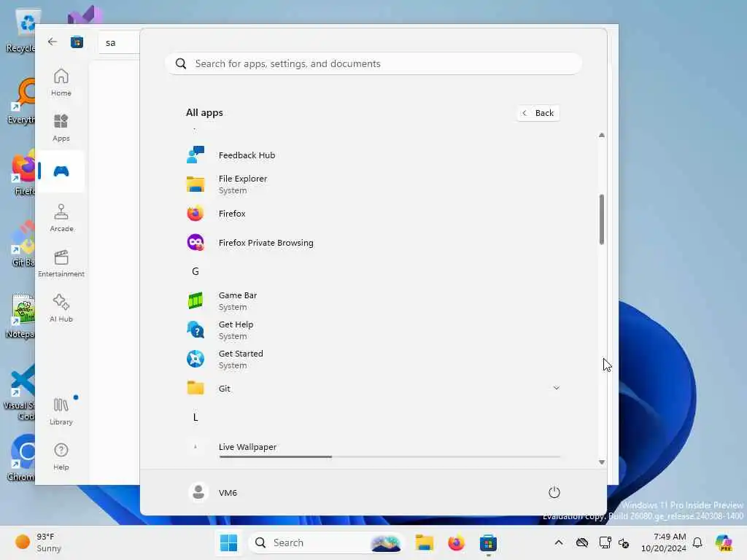Expand the Git folder chevron

(556, 388)
